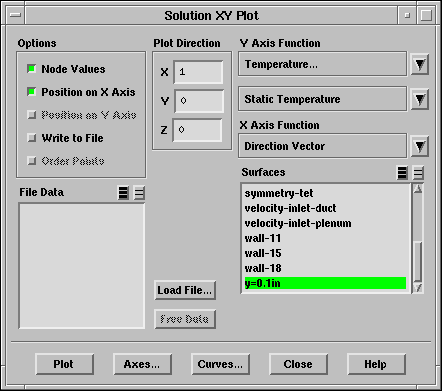
Task: Enable the Write to File option
Action: [31, 138]
